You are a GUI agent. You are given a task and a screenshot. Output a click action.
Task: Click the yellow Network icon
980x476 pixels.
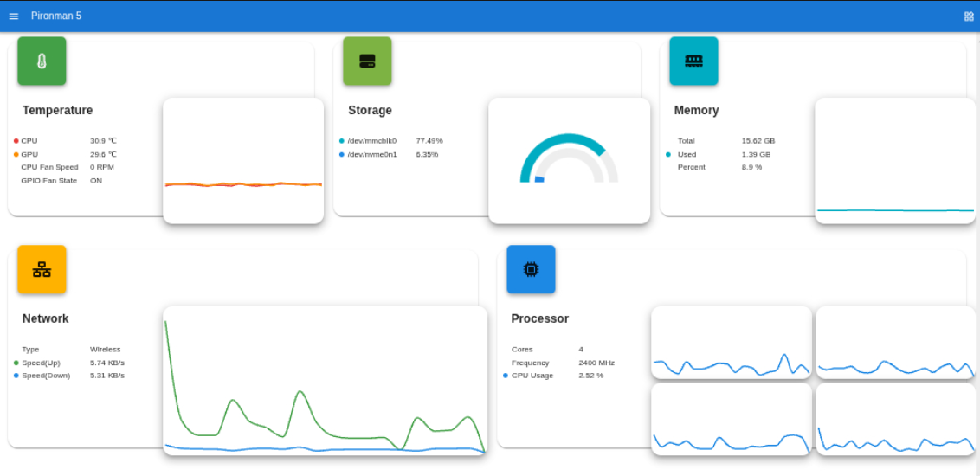(42, 270)
